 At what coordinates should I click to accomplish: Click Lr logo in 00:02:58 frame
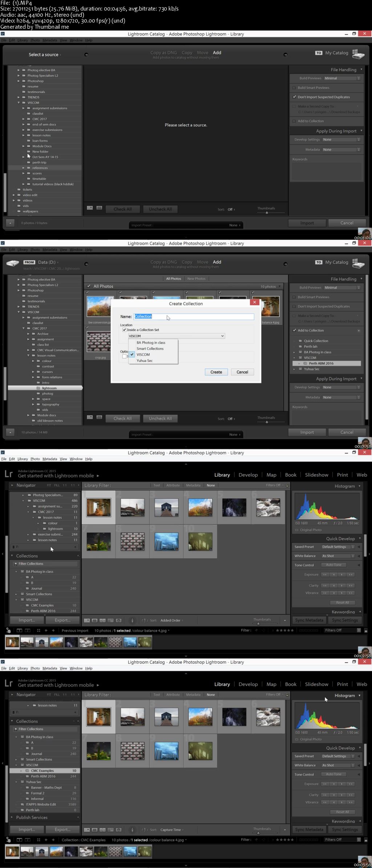[9, 474]
